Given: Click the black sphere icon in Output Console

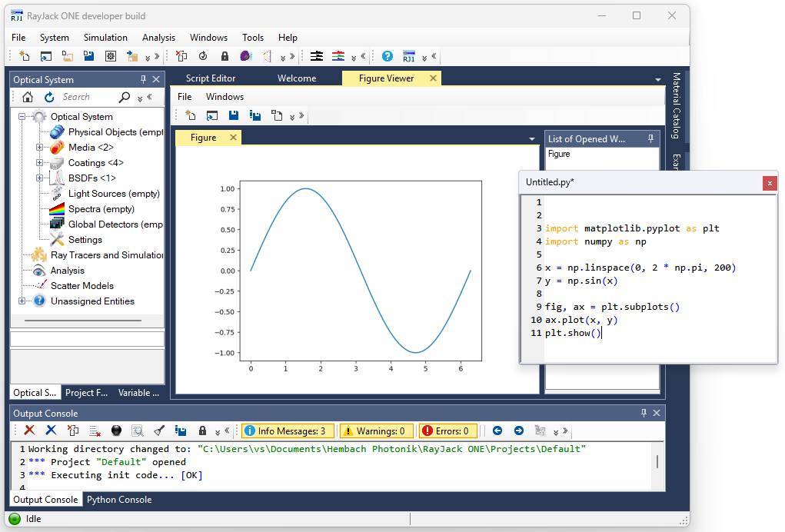Looking at the screenshot, I should [116, 431].
